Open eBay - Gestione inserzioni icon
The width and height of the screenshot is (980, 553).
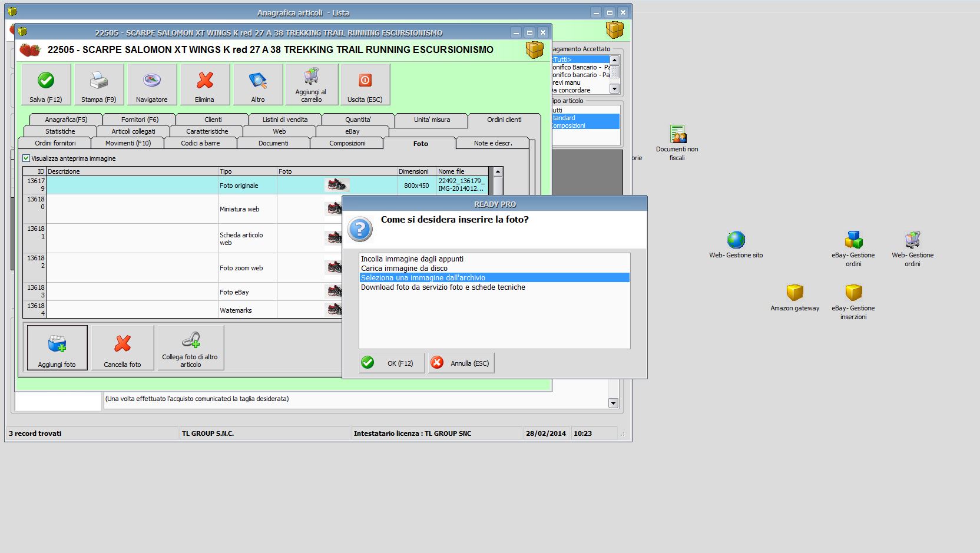[x=853, y=293]
